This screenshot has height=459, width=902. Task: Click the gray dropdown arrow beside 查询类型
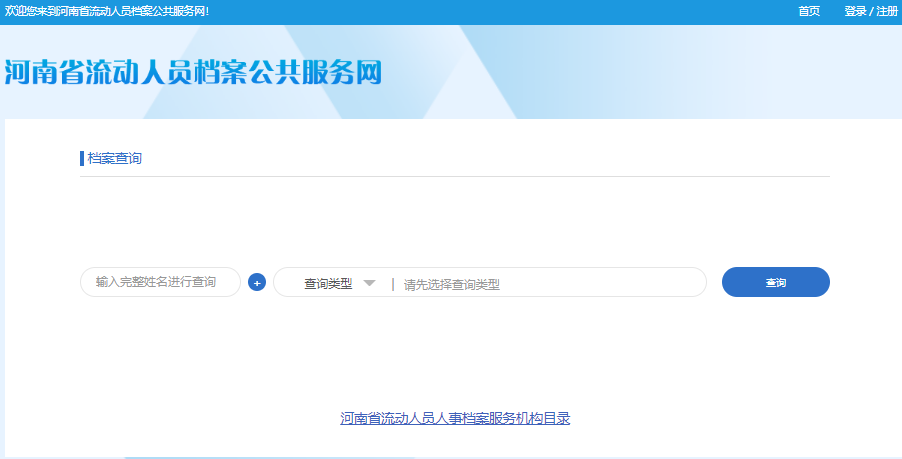[369, 283]
